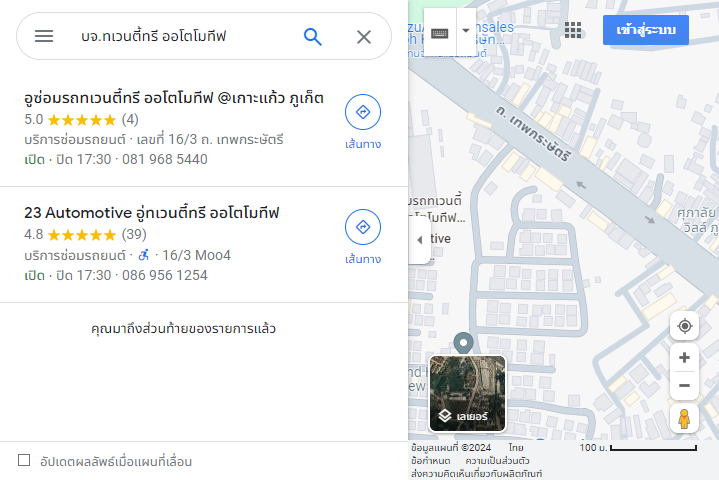Open ข้อกำหนด terms link
Image resolution: width=719 pixels, height=480 pixels.
(x=431, y=460)
